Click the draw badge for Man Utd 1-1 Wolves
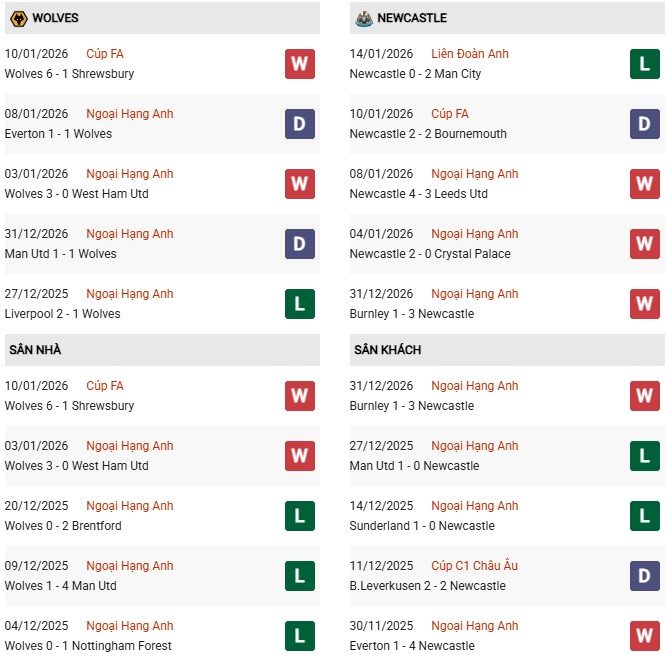This screenshot has width=666, height=661. (x=300, y=244)
